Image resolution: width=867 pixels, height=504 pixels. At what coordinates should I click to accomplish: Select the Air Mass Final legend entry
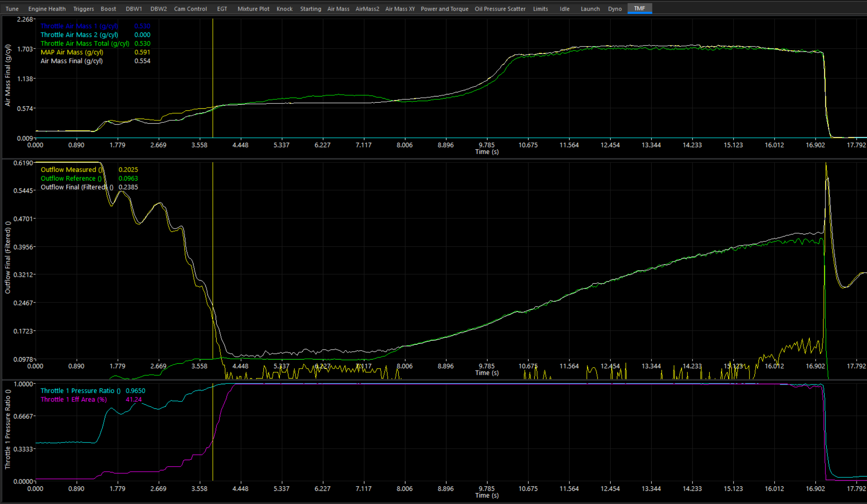[72, 61]
